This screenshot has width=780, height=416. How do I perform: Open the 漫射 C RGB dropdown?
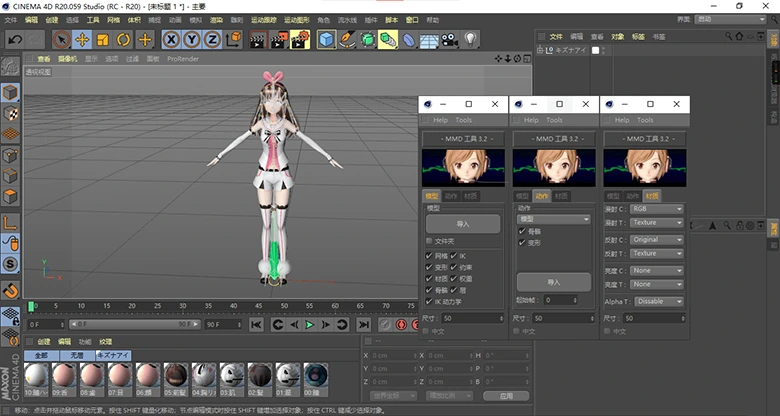pos(657,209)
